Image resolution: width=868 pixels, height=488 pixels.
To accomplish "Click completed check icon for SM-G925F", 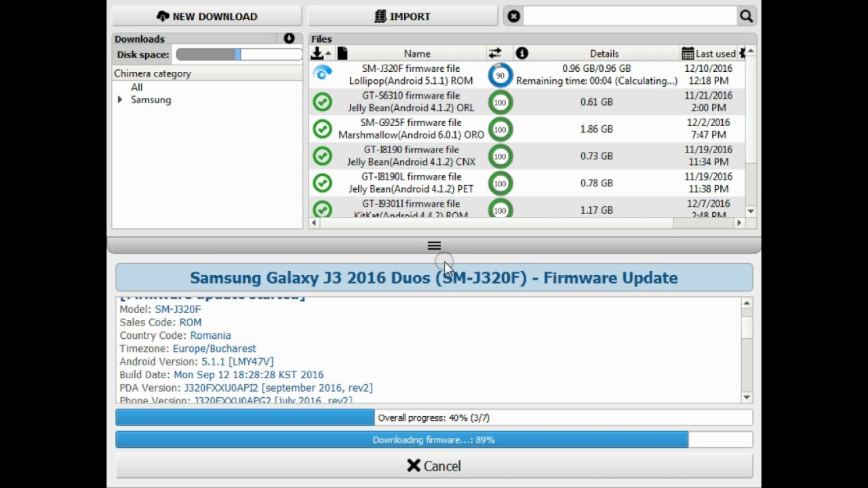I will [x=323, y=129].
